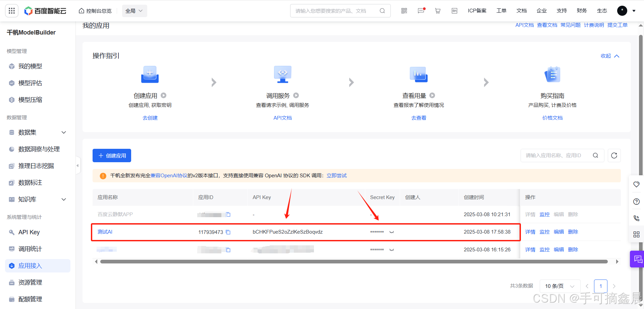
Task: Open 监控 for the 测试AI app
Action: pyautogui.click(x=544, y=232)
